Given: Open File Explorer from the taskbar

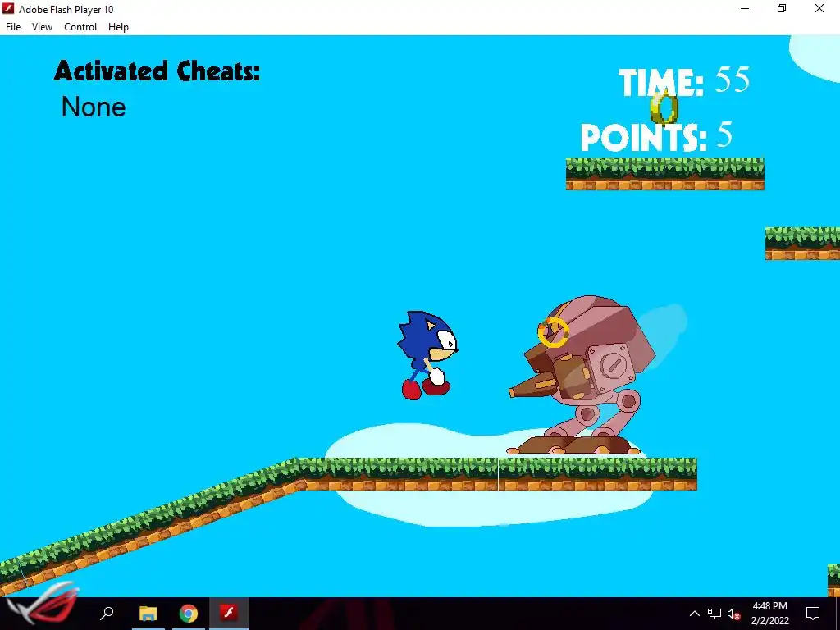Looking at the screenshot, I should 148,613.
